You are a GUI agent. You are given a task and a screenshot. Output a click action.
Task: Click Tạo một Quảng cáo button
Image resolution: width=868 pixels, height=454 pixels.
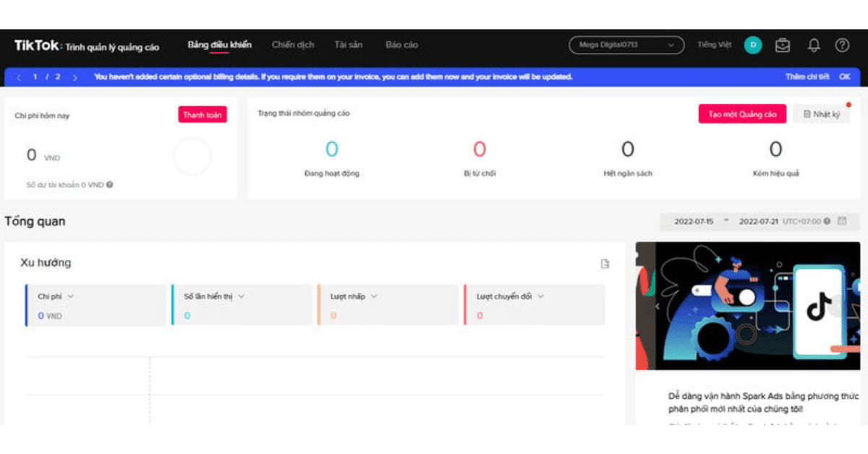(x=742, y=114)
